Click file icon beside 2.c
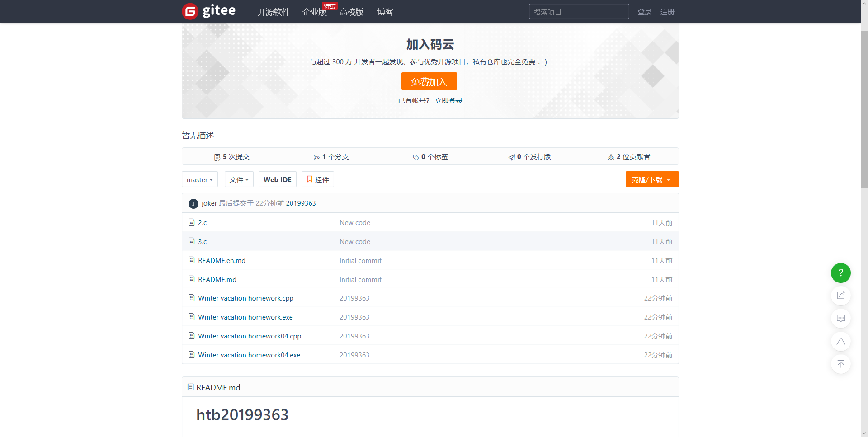The height and width of the screenshot is (437, 868). [192, 222]
